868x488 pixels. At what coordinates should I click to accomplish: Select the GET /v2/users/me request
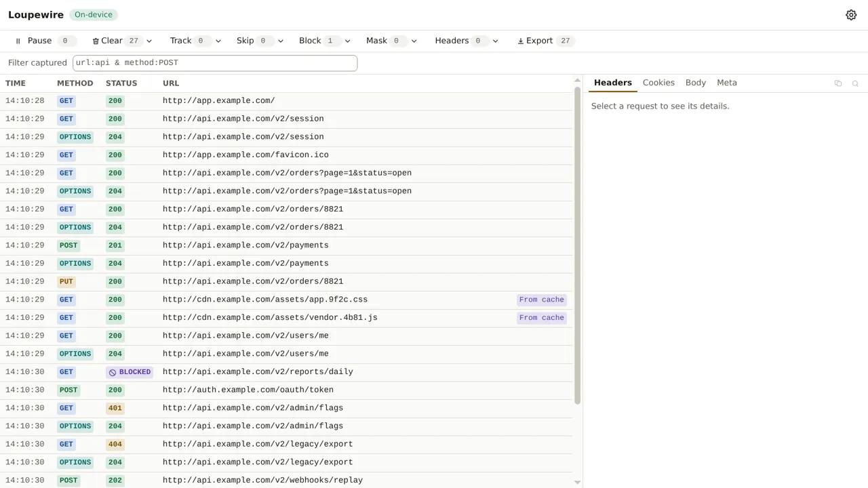(286, 336)
